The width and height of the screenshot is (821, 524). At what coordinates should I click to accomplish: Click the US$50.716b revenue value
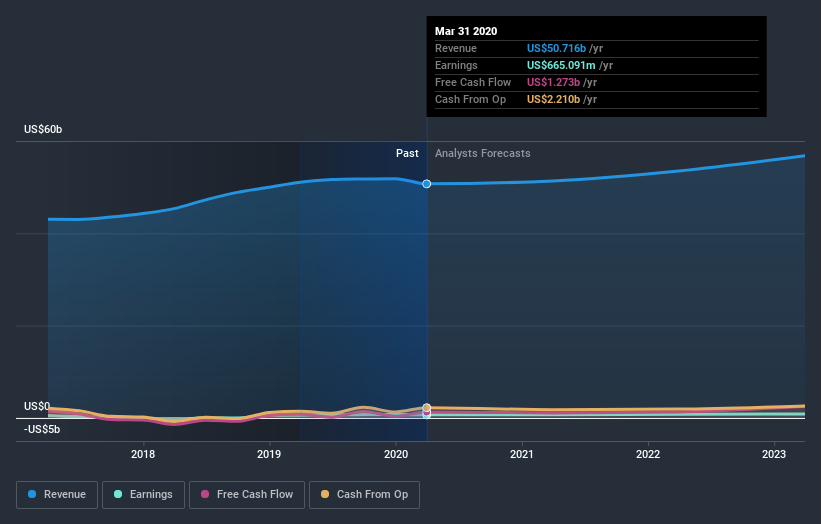point(556,48)
